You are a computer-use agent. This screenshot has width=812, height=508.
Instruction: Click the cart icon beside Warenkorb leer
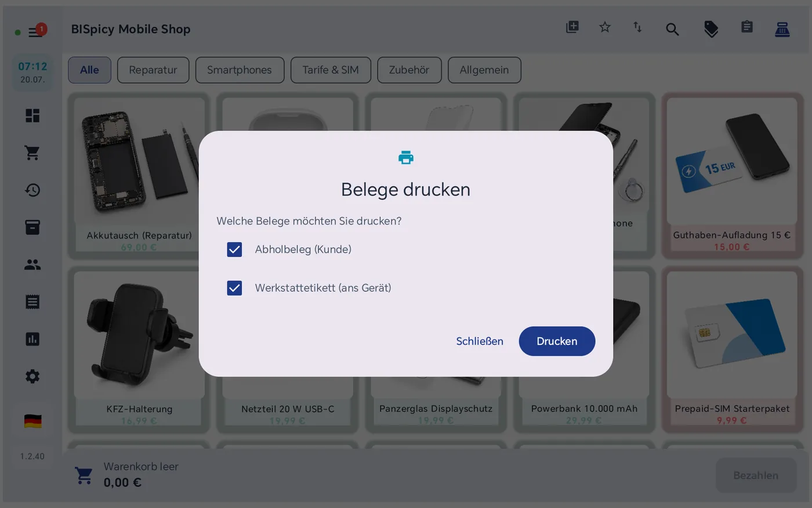coord(84,475)
